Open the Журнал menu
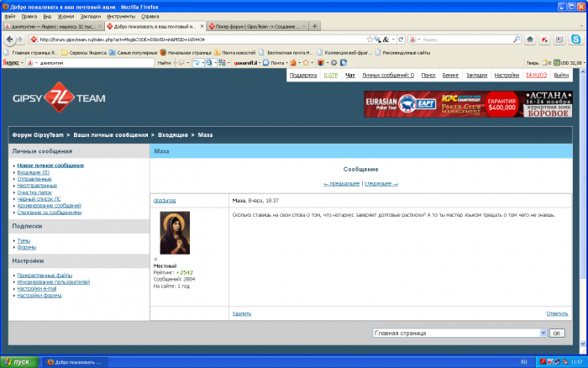 pyautogui.click(x=66, y=17)
